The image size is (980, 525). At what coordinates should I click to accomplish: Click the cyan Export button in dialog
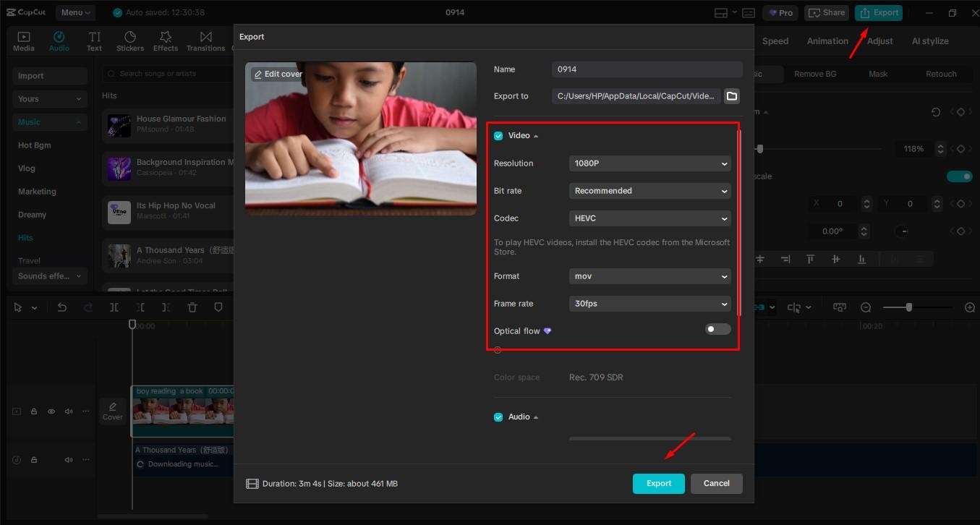658,484
